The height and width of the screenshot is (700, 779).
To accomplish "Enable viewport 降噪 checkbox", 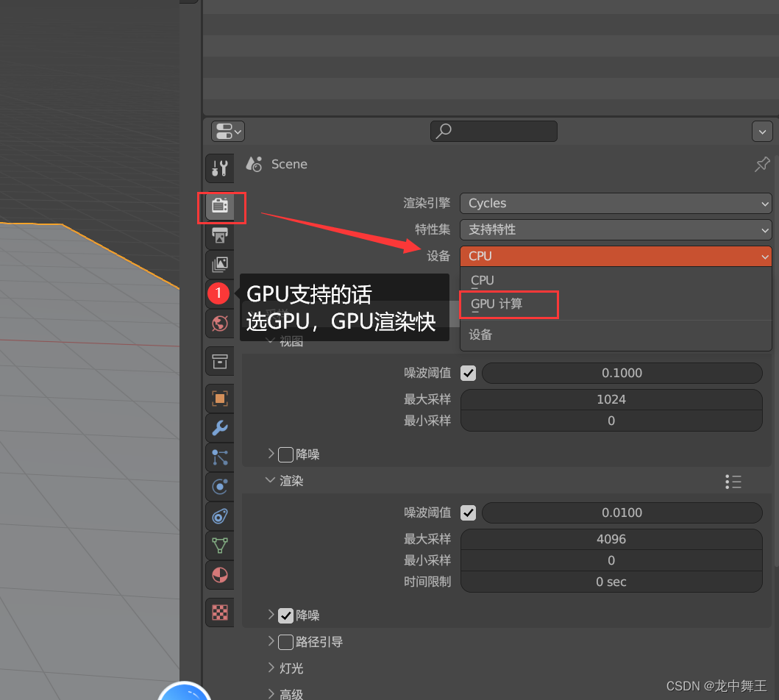I will [x=285, y=454].
